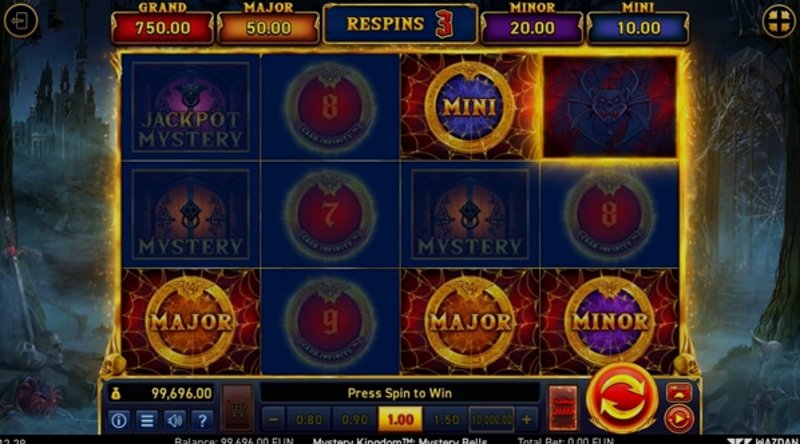Mute the game sound speaker icon
800x444 pixels.
click(174, 420)
